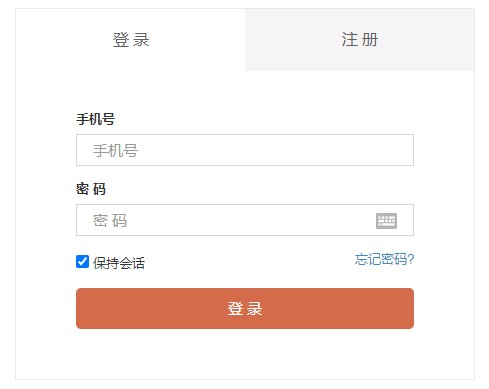Click the orange 登录 button
This screenshot has width=489, height=389.
pyautogui.click(x=245, y=308)
